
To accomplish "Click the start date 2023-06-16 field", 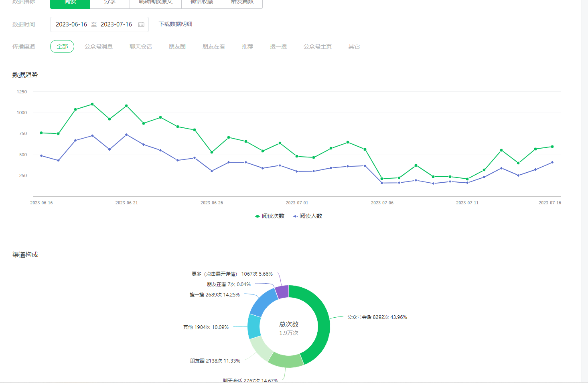I will coord(71,24).
